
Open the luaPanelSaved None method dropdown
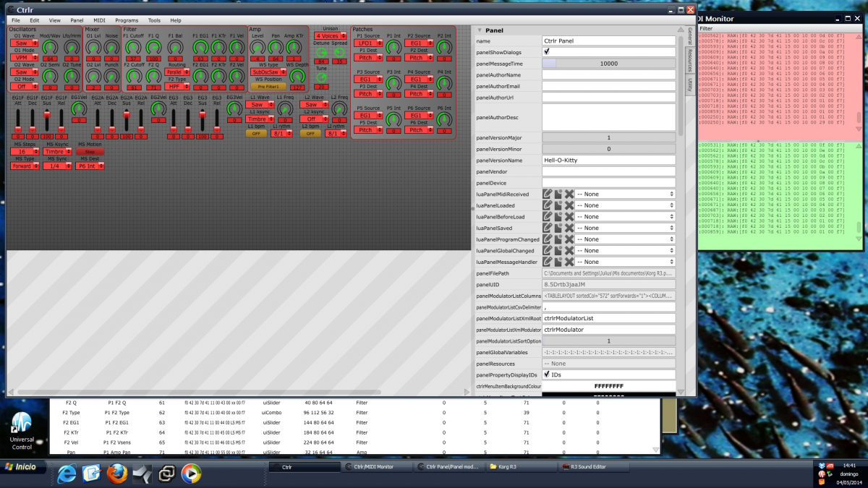click(x=625, y=228)
